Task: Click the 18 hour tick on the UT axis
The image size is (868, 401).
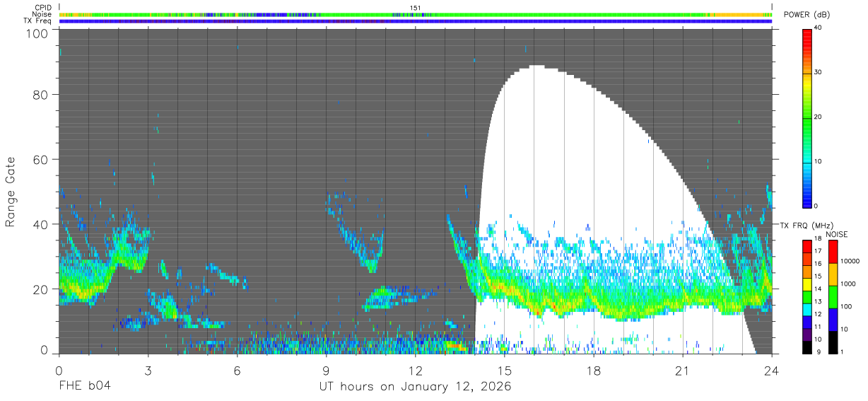Action: point(594,370)
